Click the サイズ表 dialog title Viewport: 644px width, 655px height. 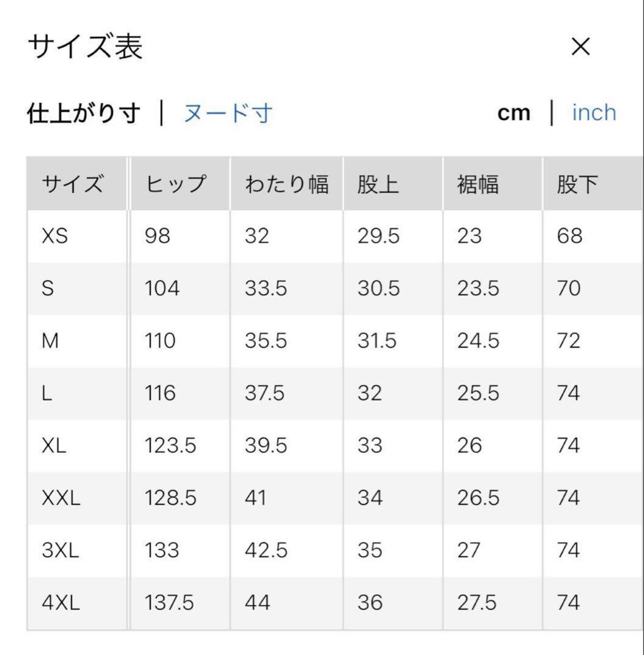click(x=86, y=47)
